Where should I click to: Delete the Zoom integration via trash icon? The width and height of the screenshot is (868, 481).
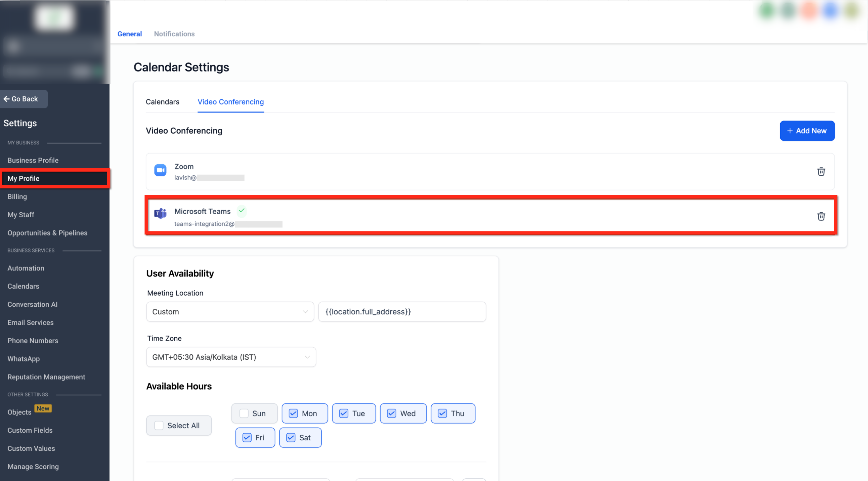point(821,171)
